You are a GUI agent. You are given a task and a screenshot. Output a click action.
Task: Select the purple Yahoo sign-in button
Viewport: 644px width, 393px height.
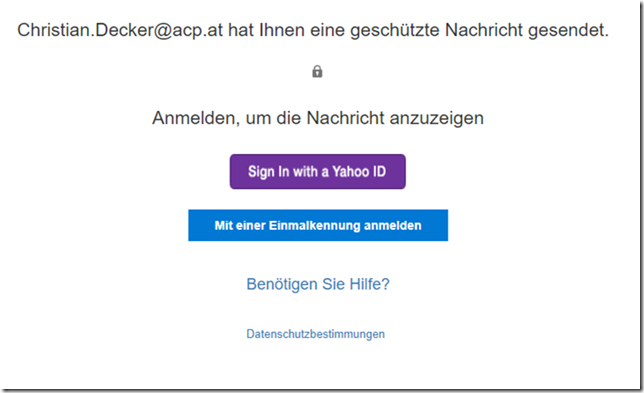[x=317, y=172]
